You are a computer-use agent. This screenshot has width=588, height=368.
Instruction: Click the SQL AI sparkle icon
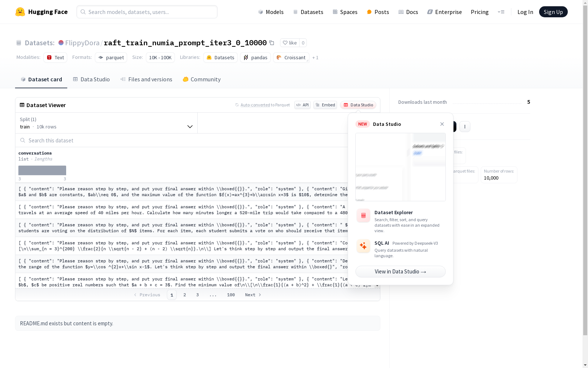(x=363, y=246)
